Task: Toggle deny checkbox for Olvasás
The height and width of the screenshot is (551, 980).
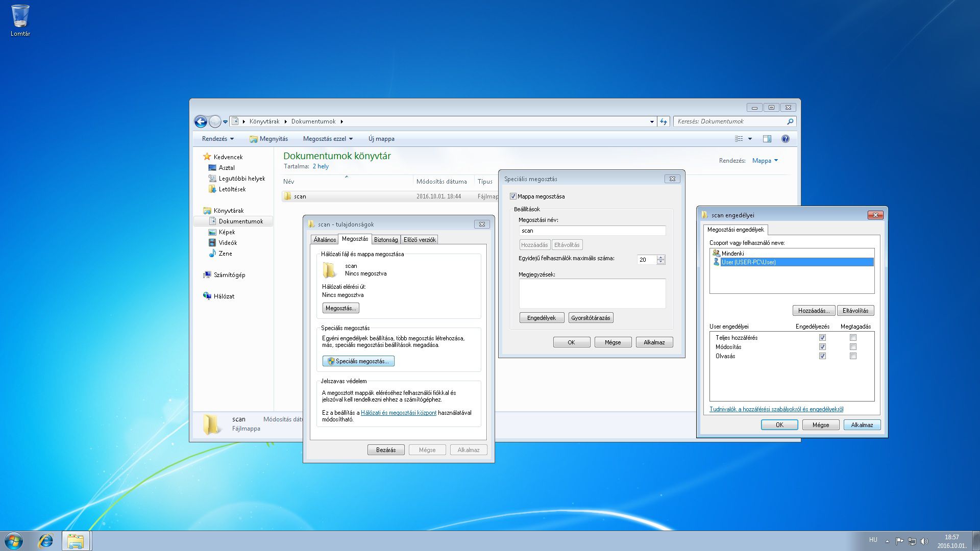Action: point(853,356)
